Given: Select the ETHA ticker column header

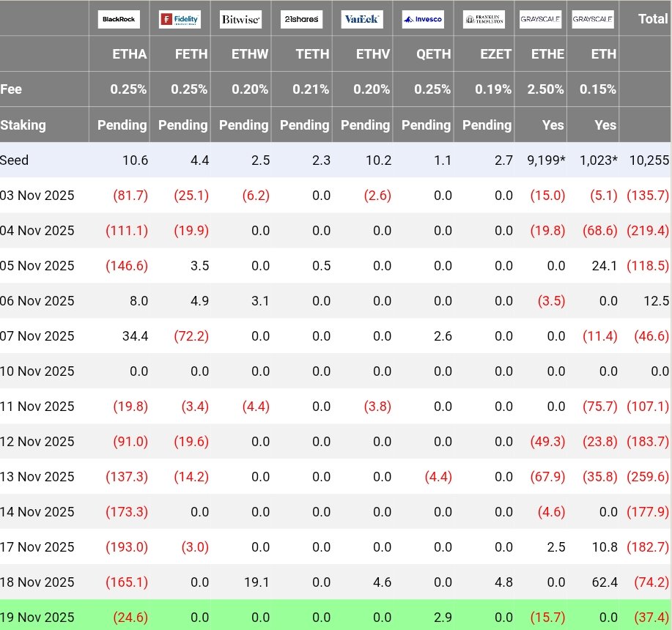Looking at the screenshot, I should [130, 54].
